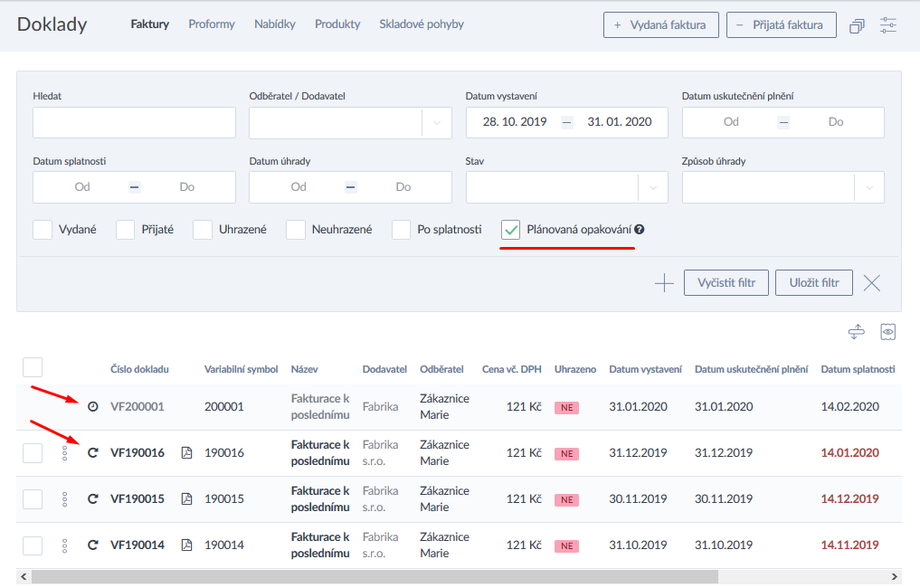Click the copy documents icon in header
Screen dimensions: 920x588
(x=857, y=26)
